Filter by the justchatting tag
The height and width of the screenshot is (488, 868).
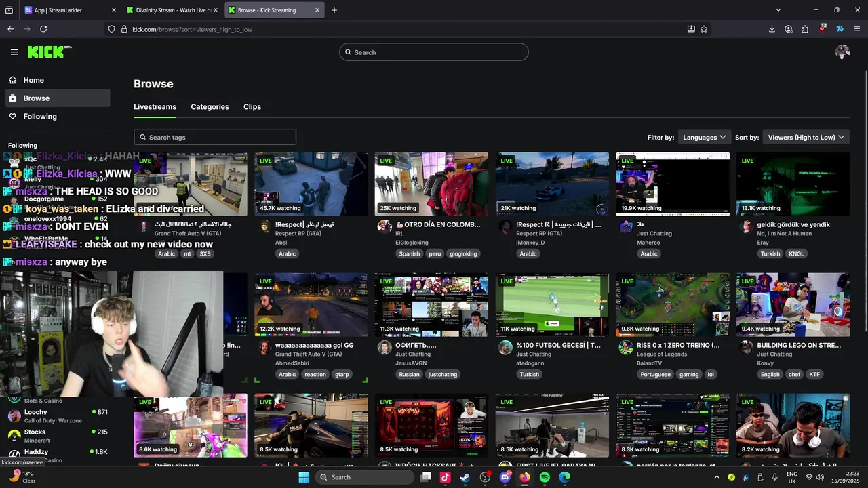442,374
